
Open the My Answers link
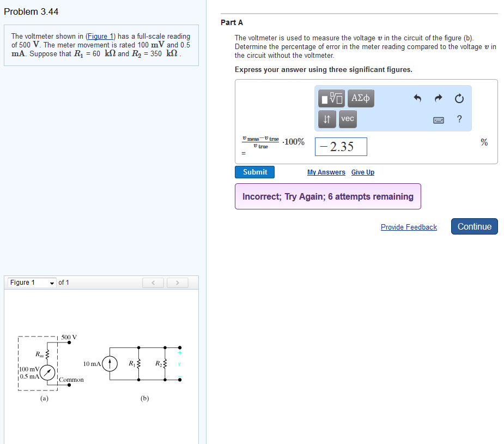326,172
